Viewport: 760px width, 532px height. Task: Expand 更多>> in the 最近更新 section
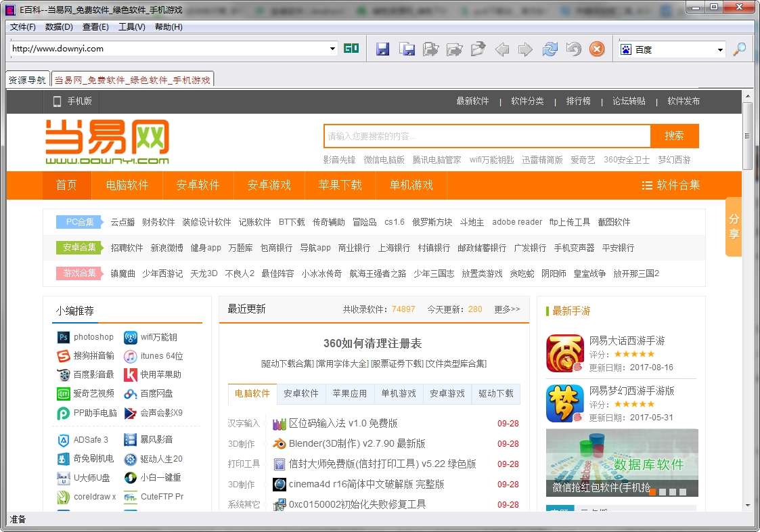(x=508, y=309)
